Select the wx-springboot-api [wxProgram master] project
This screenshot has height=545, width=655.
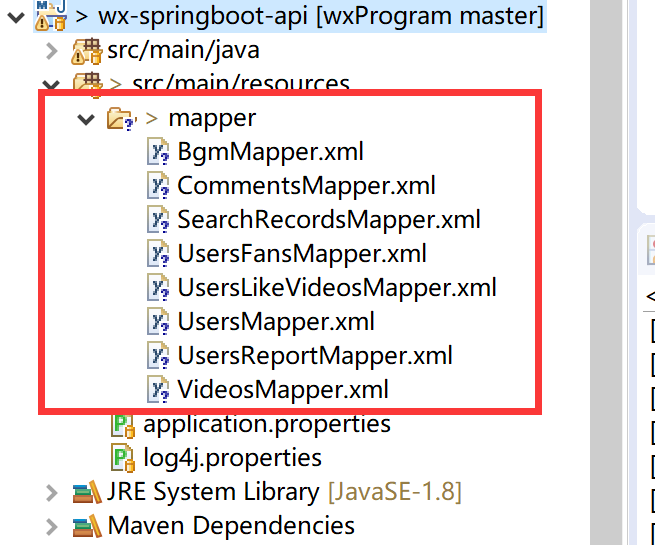click(321, 16)
